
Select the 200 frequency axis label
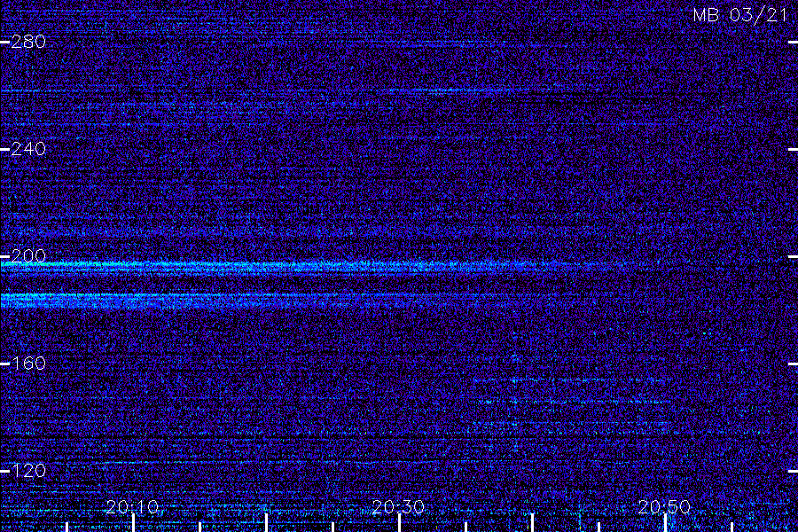tap(28, 256)
